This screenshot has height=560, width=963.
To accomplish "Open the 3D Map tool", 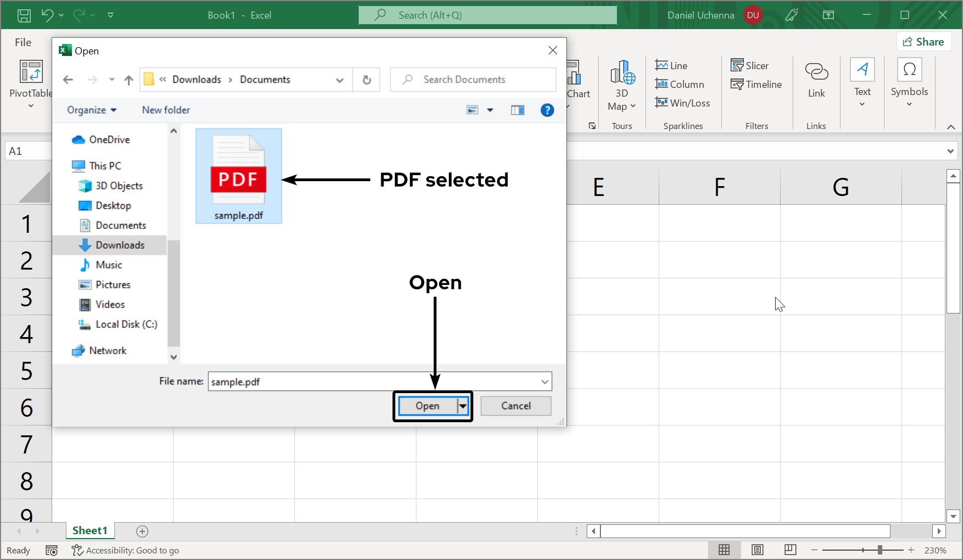I will [x=621, y=85].
